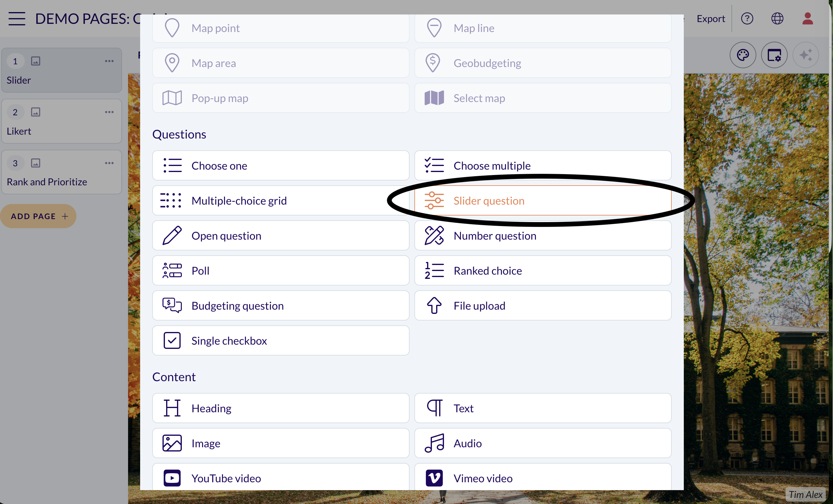The image size is (833, 504).
Task: Add a Map point element
Action: click(x=281, y=28)
